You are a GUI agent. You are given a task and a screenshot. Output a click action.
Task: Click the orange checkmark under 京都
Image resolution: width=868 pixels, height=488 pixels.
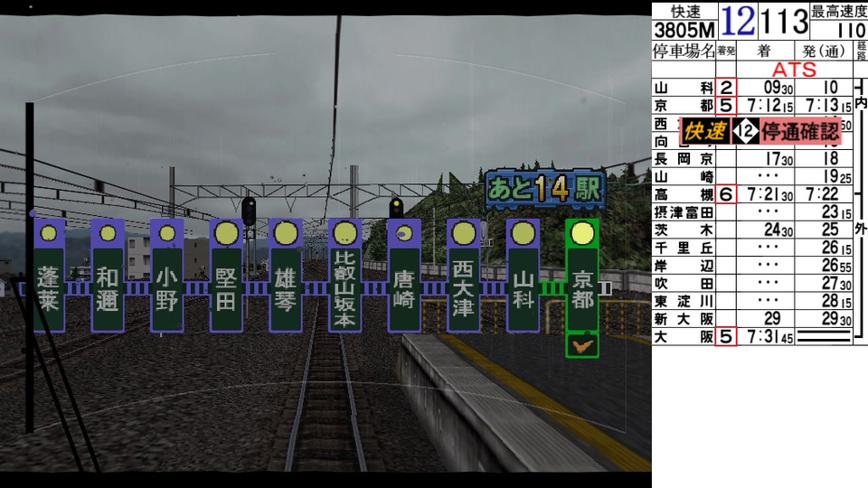(582, 346)
